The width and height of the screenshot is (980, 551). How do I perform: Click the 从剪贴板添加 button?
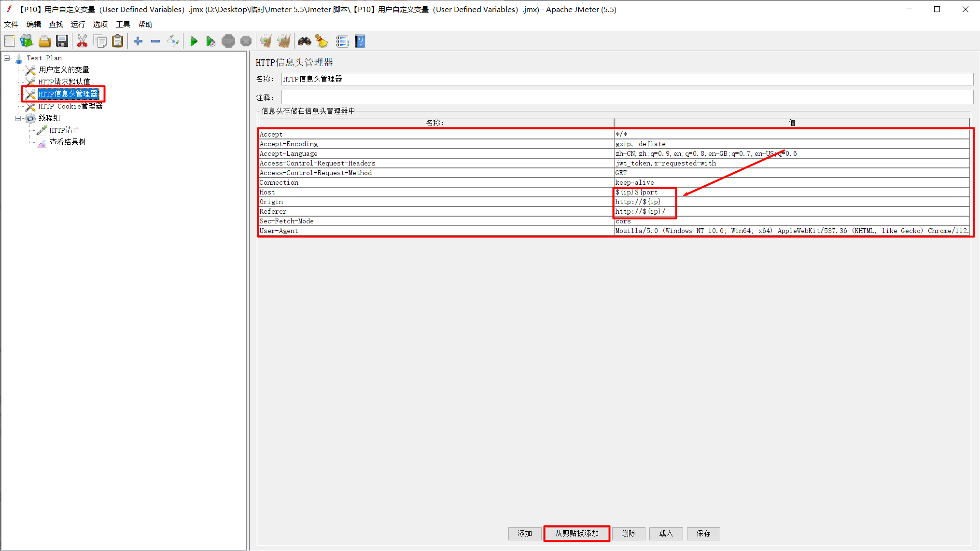click(577, 534)
